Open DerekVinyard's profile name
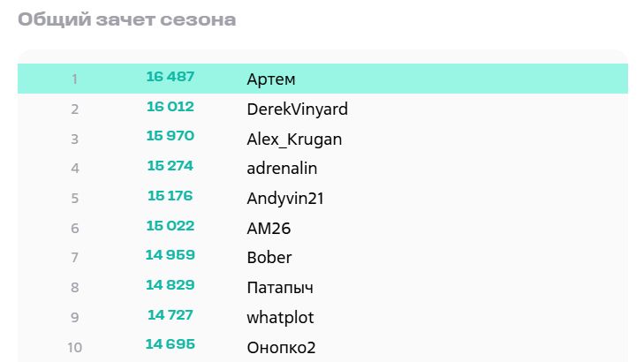 tap(297, 109)
